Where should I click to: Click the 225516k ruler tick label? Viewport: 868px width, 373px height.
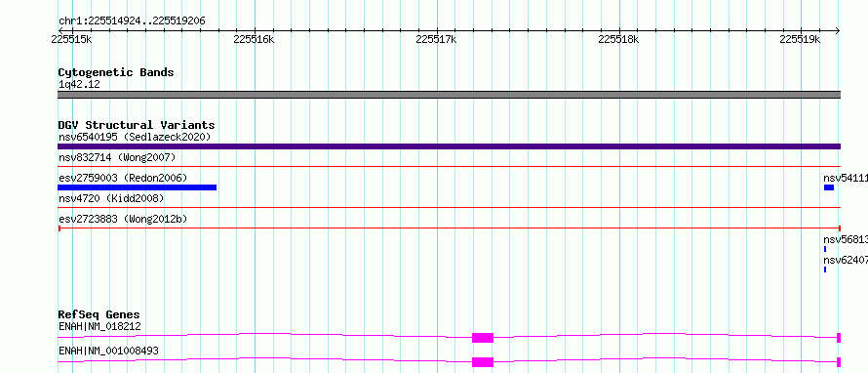(255, 40)
